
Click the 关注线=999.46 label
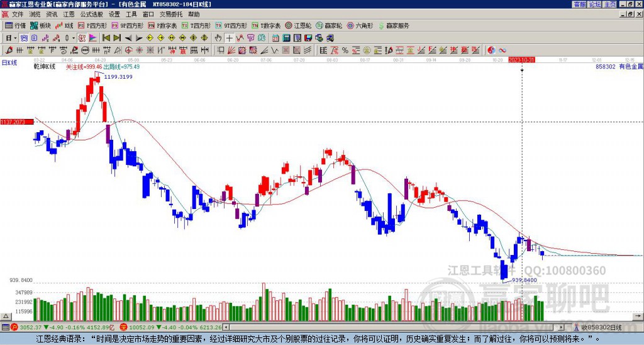click(84, 67)
